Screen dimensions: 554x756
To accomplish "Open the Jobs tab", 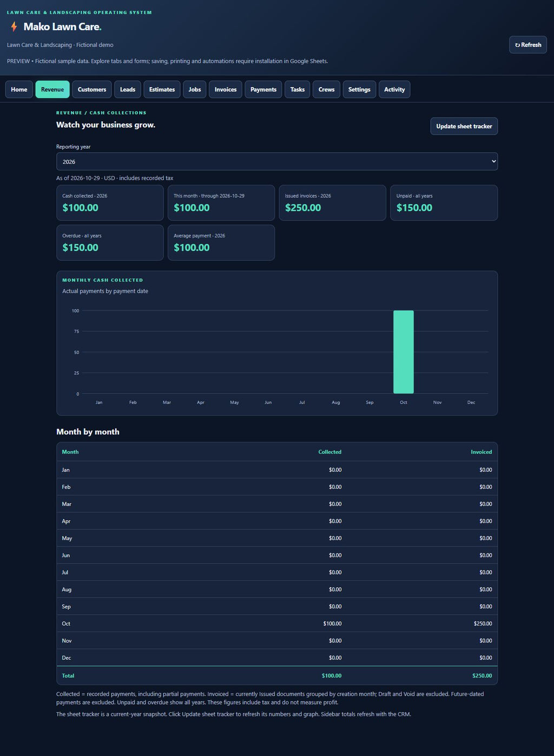I will (x=195, y=89).
